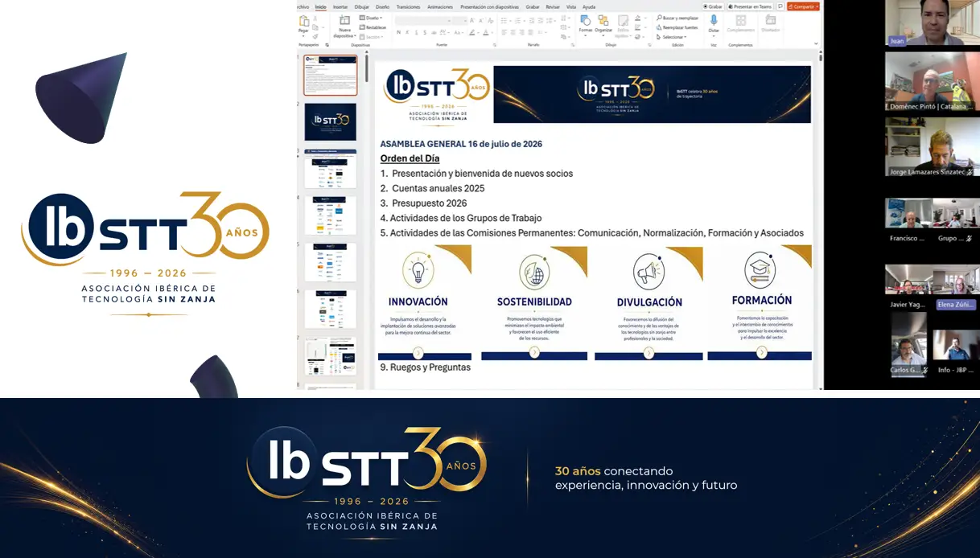Increase the font size with the larger A icon
This screenshot has width=980, height=558.
(x=471, y=21)
